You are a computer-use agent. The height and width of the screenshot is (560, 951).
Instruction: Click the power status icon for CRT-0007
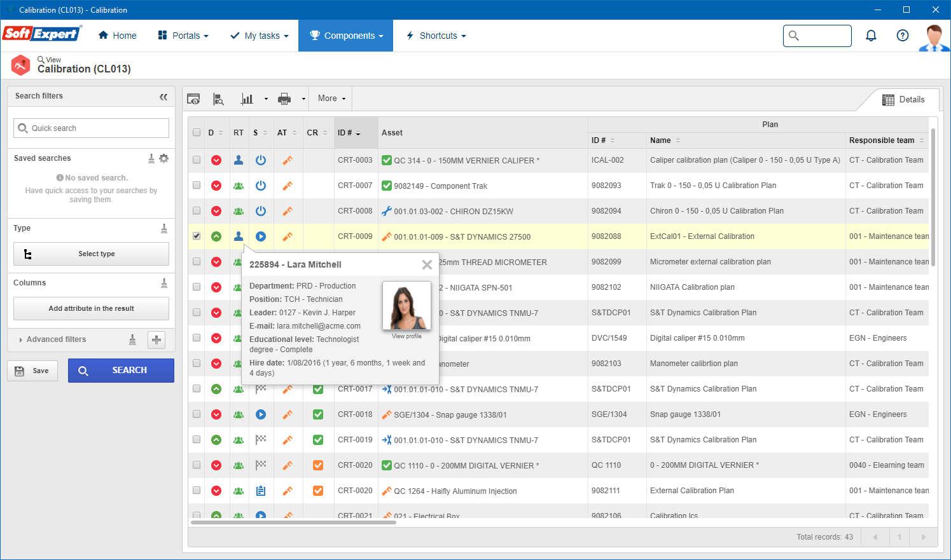point(261,186)
